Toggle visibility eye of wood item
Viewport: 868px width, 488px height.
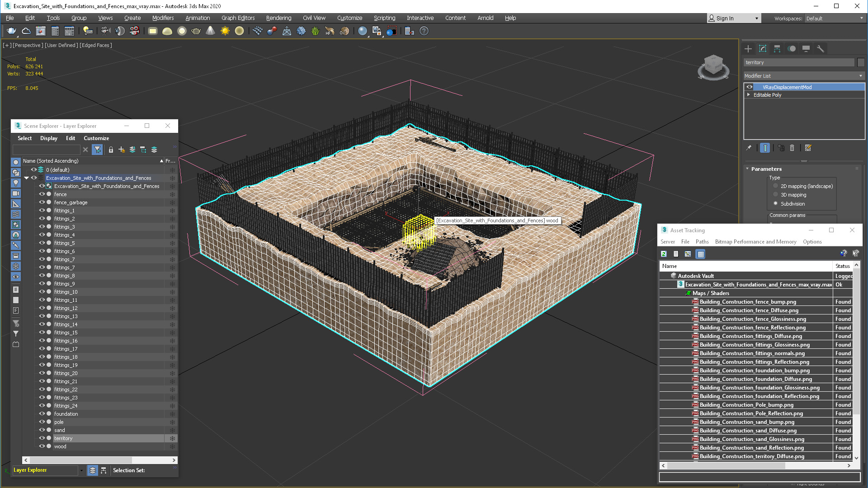pyautogui.click(x=42, y=446)
